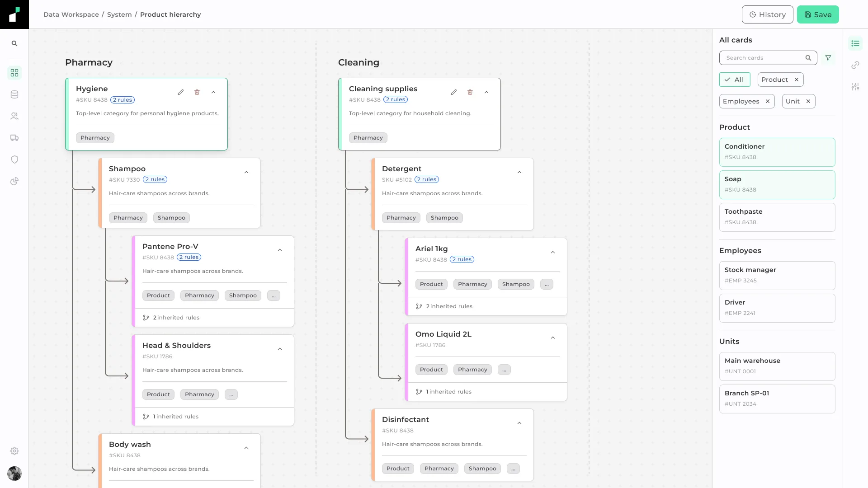868x488 pixels.
Task: Open 2 rules badge on Detergent card
Action: click(x=427, y=179)
